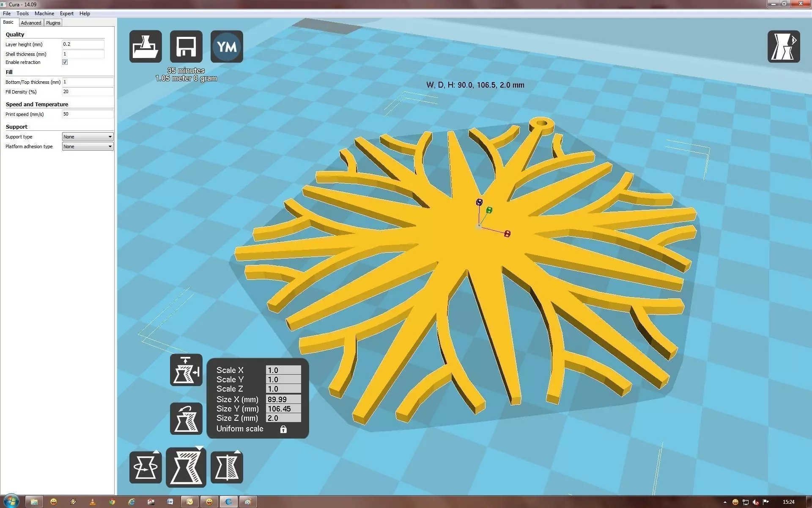Viewport: 812px width, 508px height.
Task: Open the Help menu
Action: (85, 14)
